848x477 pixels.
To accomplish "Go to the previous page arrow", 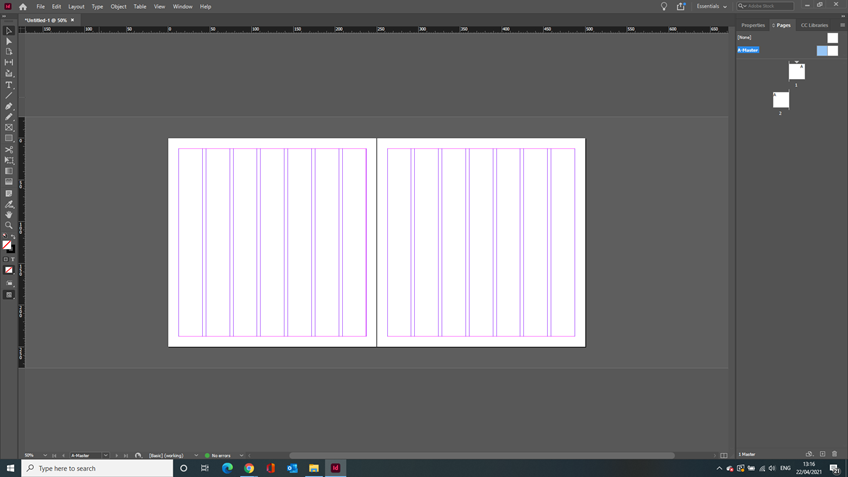I will [x=63, y=455].
